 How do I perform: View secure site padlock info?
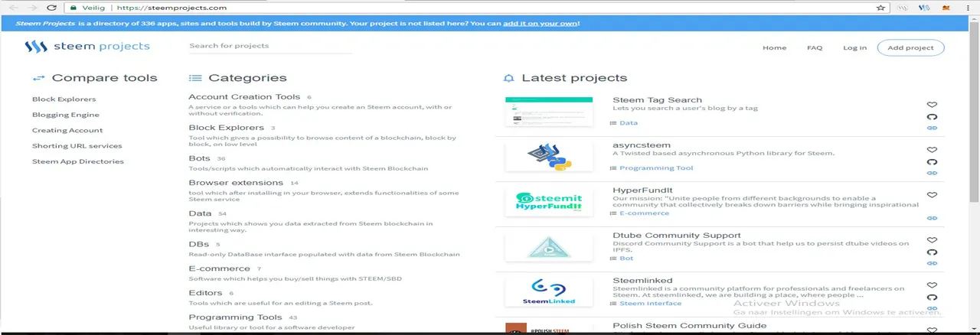coord(73,8)
